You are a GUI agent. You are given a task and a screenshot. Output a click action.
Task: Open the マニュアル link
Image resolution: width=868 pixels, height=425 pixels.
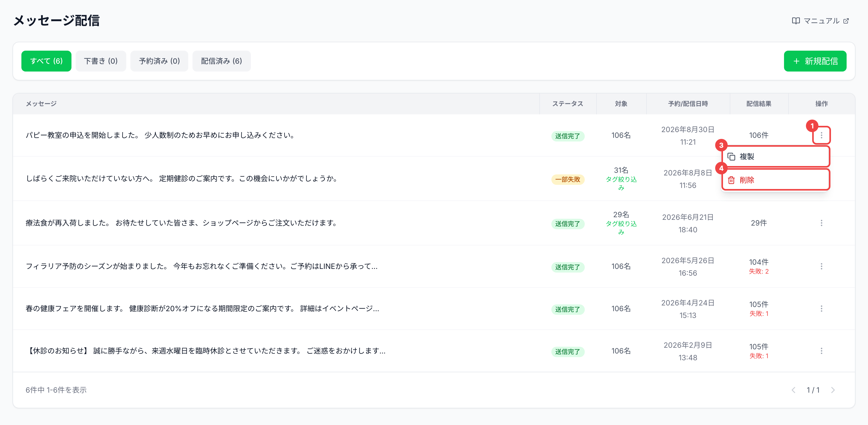821,21
